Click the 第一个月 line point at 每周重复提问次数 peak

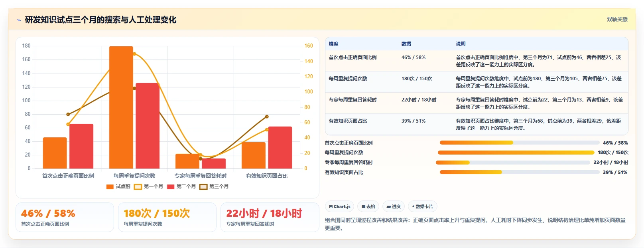(x=134, y=54)
